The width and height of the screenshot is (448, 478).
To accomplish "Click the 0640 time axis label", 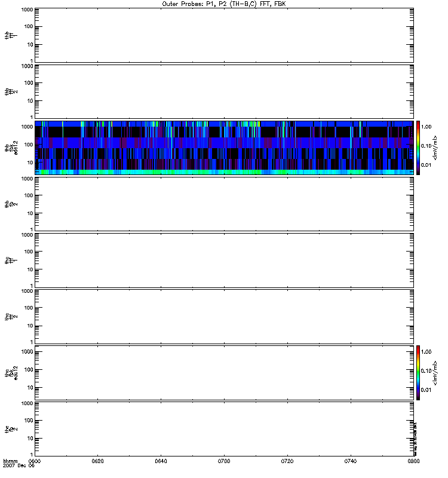I will (x=161, y=461).
